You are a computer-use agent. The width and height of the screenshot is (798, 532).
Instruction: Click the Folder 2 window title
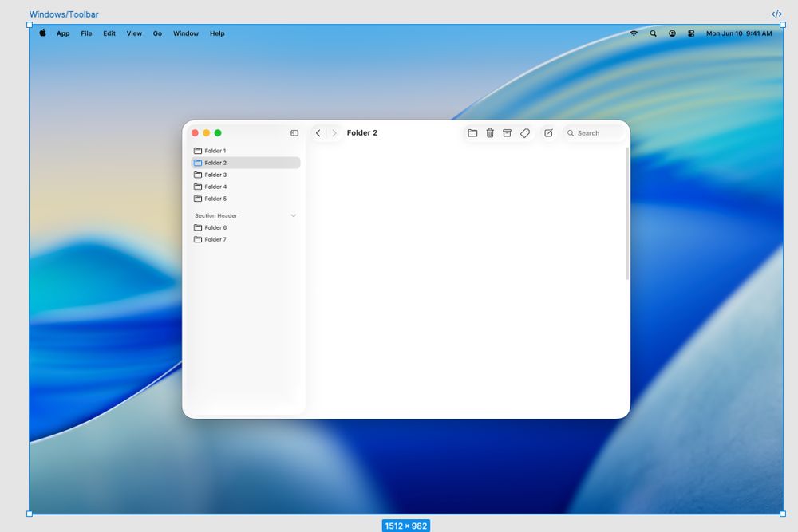[x=361, y=132]
